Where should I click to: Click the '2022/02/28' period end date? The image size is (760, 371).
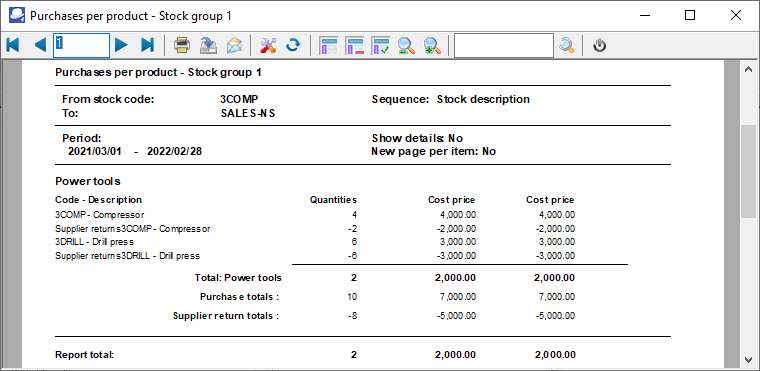[174, 151]
